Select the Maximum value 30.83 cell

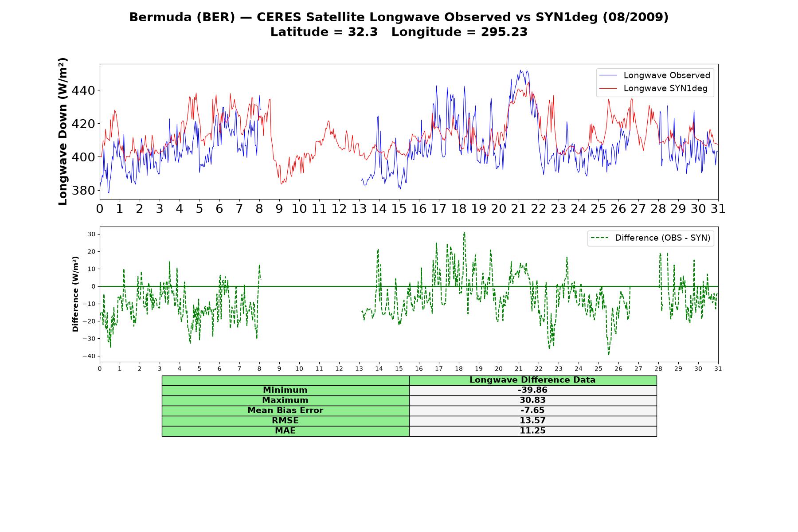[x=533, y=400]
